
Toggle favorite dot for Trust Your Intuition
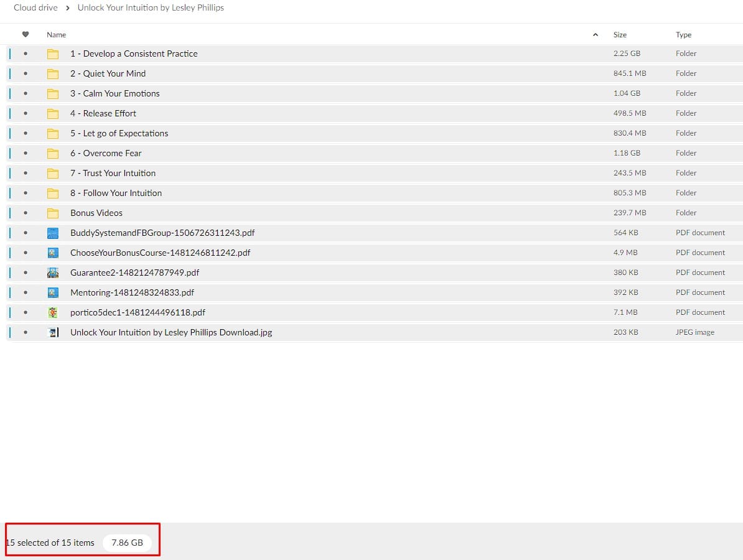(x=26, y=173)
